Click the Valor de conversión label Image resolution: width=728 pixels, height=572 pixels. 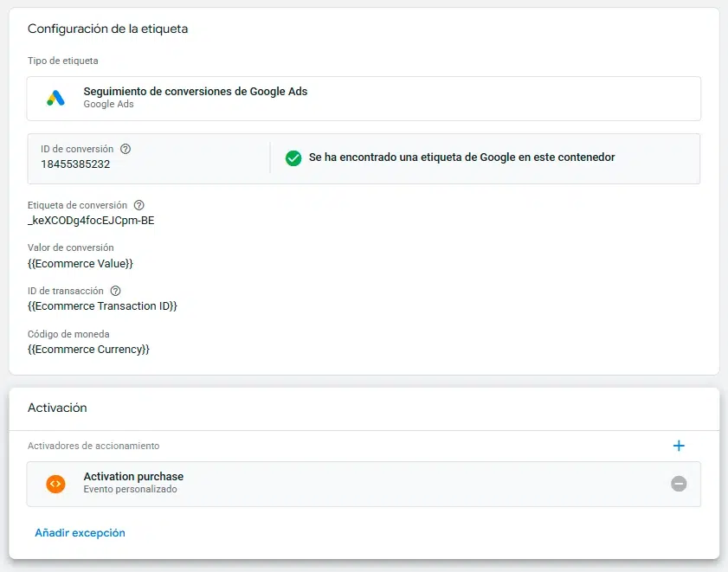pyautogui.click(x=71, y=247)
